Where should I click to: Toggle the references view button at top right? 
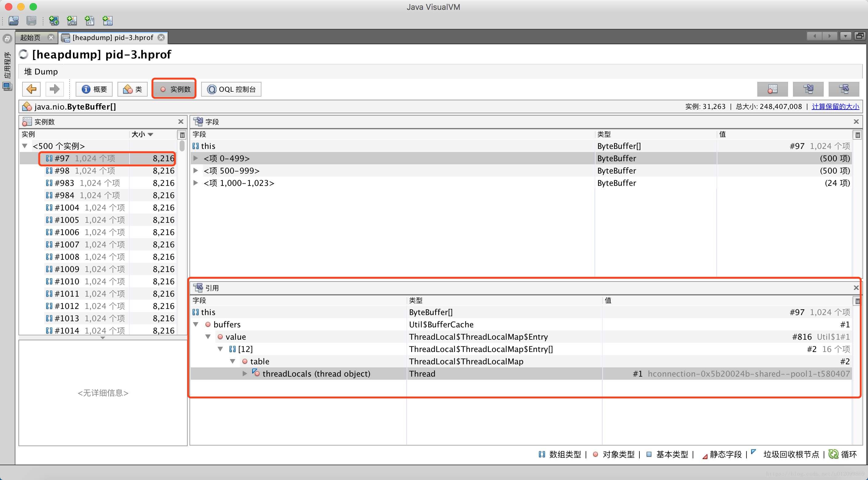844,89
